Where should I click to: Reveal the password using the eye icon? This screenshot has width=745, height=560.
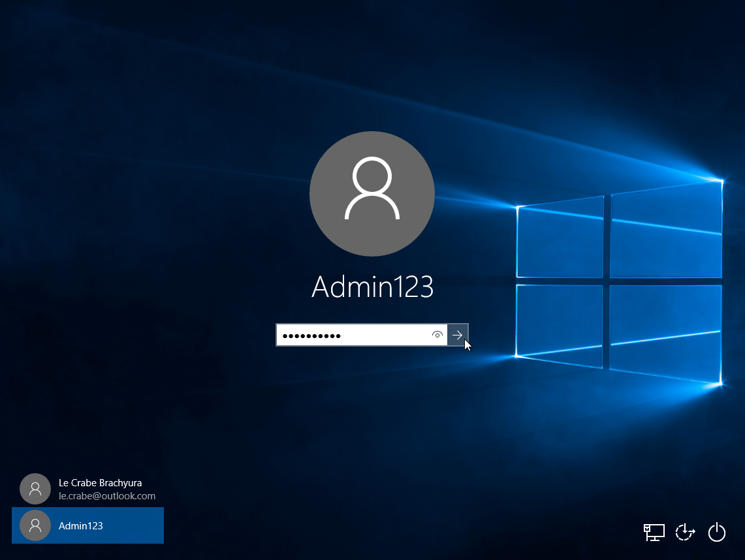click(x=437, y=335)
